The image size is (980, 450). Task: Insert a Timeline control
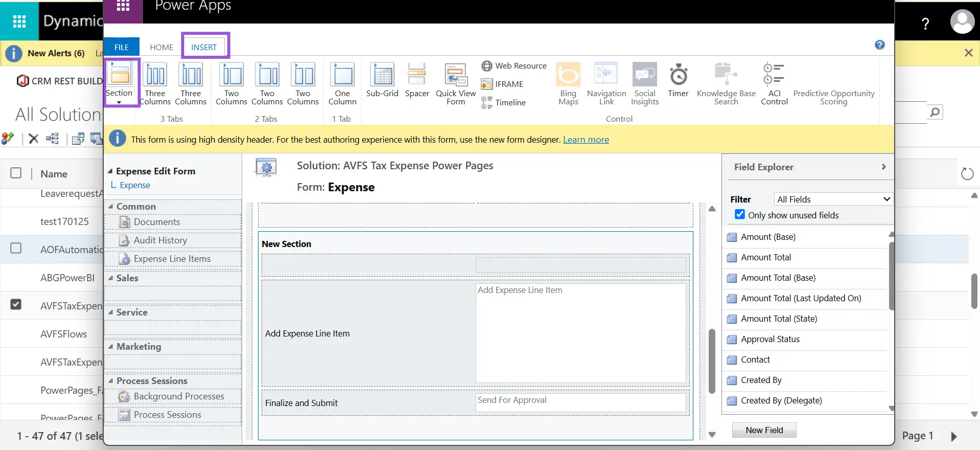point(503,103)
